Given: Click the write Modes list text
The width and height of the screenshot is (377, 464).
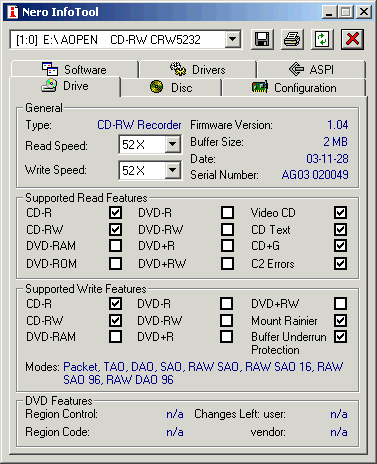Looking at the screenshot, I should tap(203, 373).
